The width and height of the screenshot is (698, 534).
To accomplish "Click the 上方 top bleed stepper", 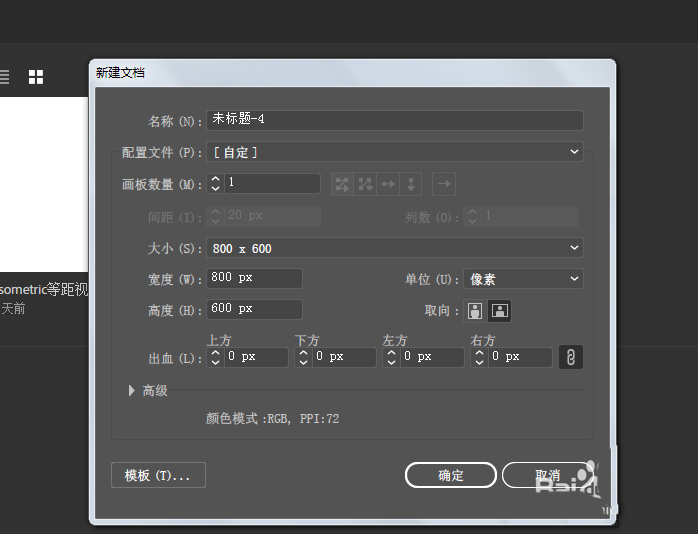I will pyautogui.click(x=215, y=357).
